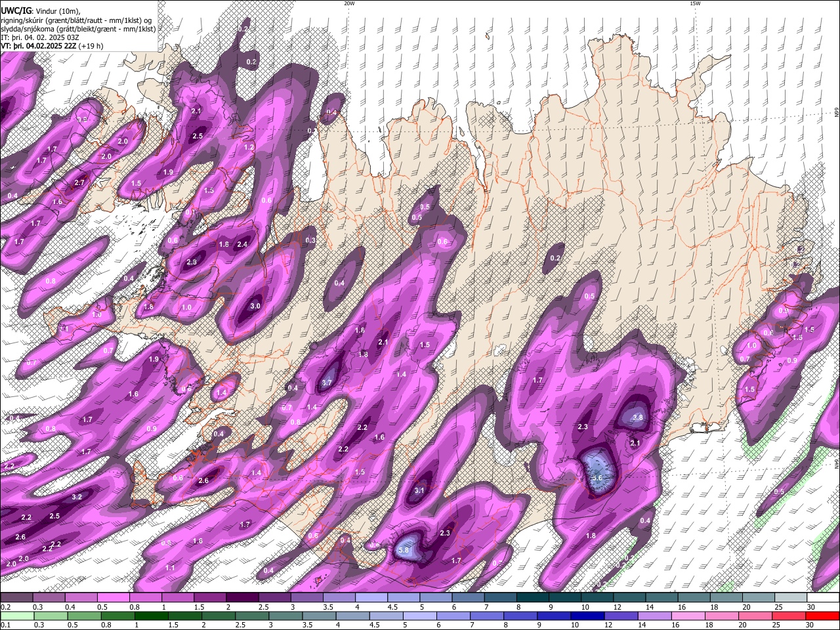Click the UWC/IG title in the header box
Image resolution: width=840 pixels, height=630 pixels.
(16, 10)
